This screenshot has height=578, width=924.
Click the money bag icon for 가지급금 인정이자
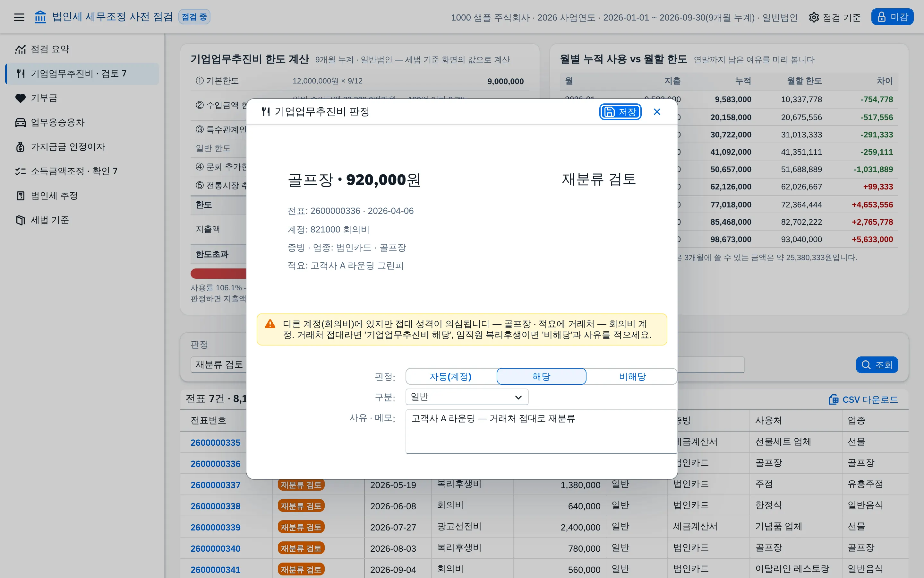click(20, 147)
